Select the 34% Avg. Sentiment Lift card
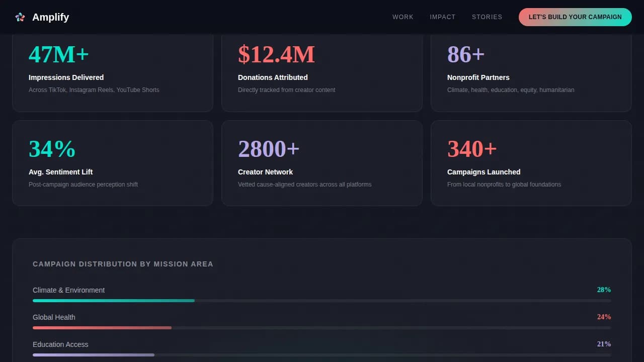 (113, 163)
